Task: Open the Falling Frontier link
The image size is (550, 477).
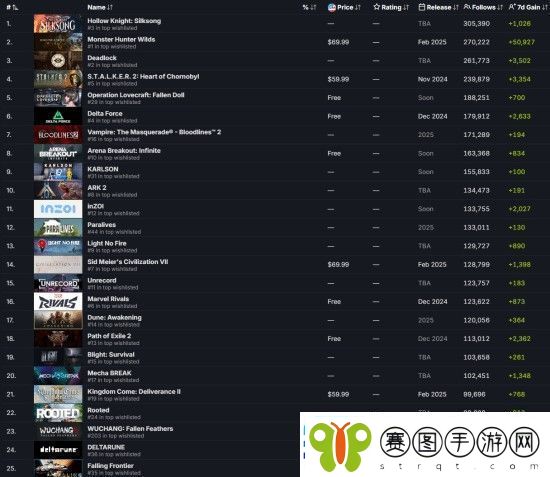Action: coord(110,466)
